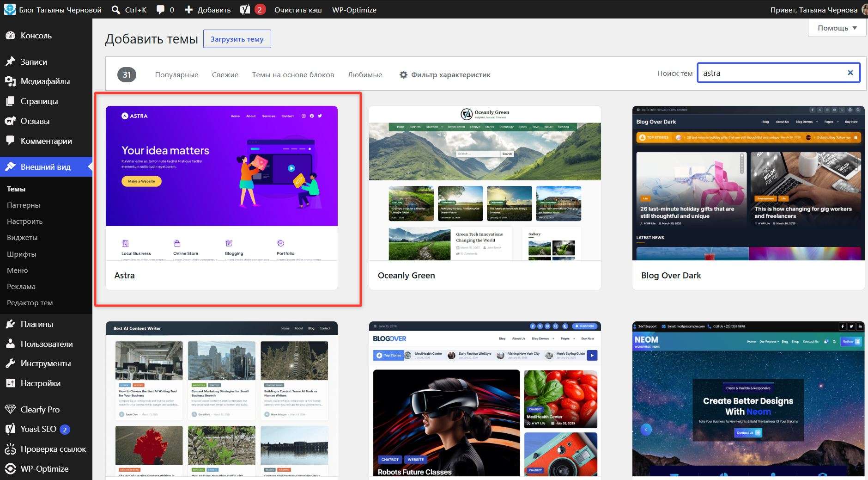Open the Добавить menu in admin bar
Viewport: 868px width, 480px height.
tap(207, 10)
